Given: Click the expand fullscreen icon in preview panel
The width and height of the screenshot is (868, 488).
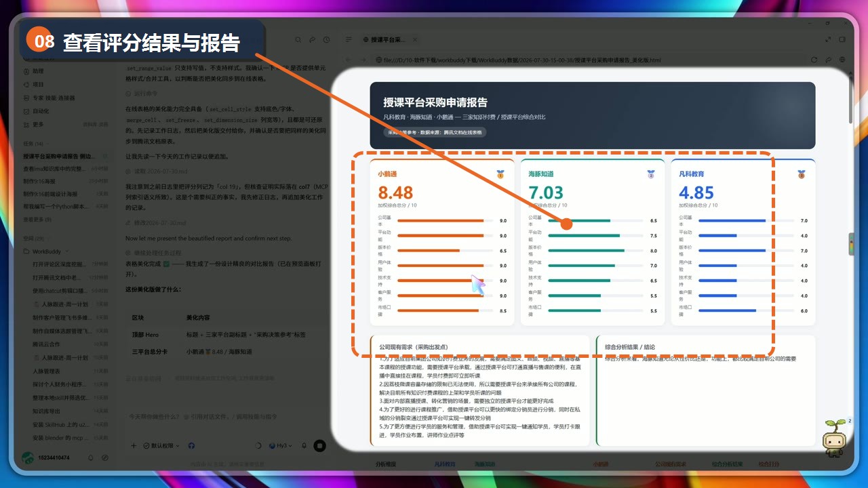Looking at the screenshot, I should click(827, 40).
